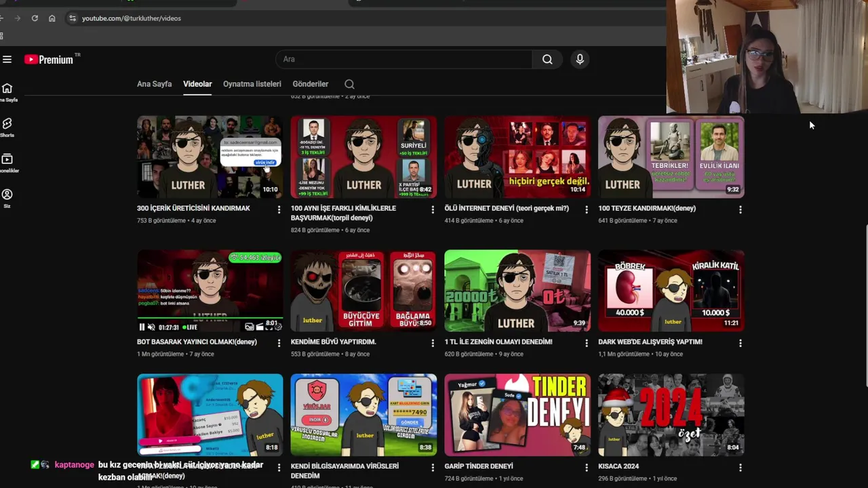Select the Videolar channel tab
The width and height of the screenshot is (868, 488).
pyautogui.click(x=197, y=84)
